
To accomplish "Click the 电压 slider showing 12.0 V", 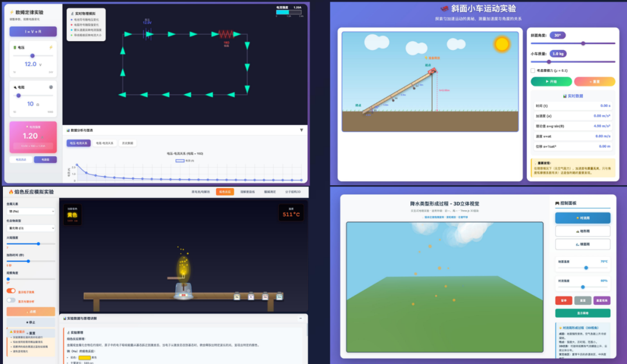I will pyautogui.click(x=33, y=56).
